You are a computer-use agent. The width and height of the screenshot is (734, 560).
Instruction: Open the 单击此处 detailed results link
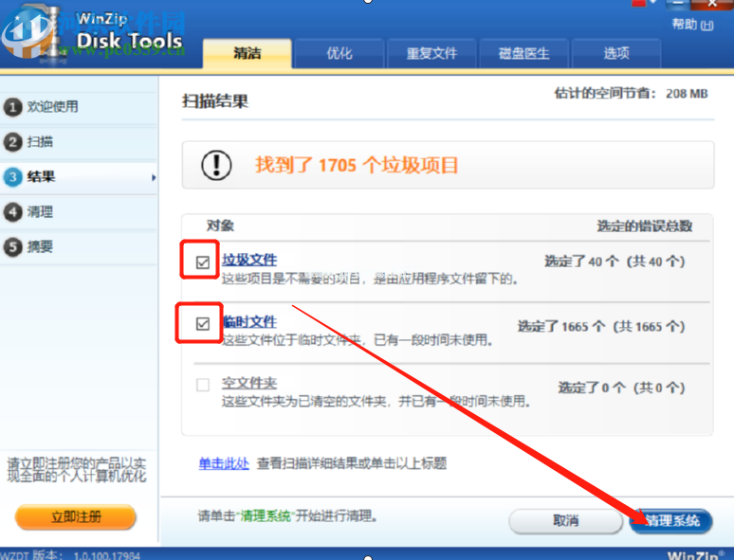tap(224, 463)
